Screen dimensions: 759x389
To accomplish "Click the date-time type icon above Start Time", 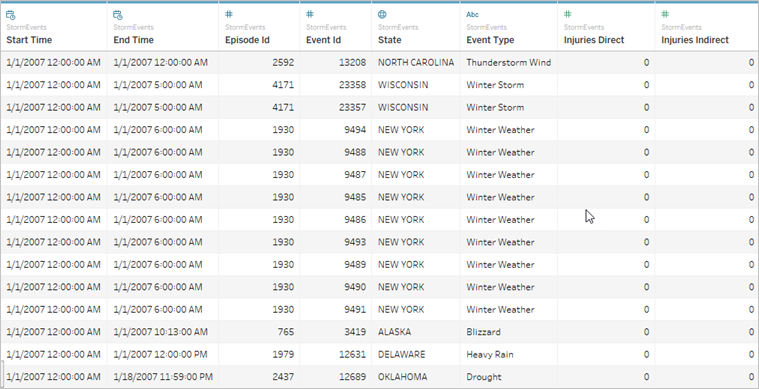I will (11, 15).
